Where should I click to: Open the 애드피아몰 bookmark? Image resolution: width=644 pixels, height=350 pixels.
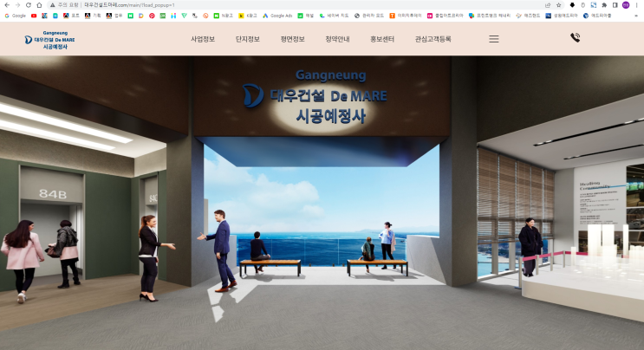[597, 16]
